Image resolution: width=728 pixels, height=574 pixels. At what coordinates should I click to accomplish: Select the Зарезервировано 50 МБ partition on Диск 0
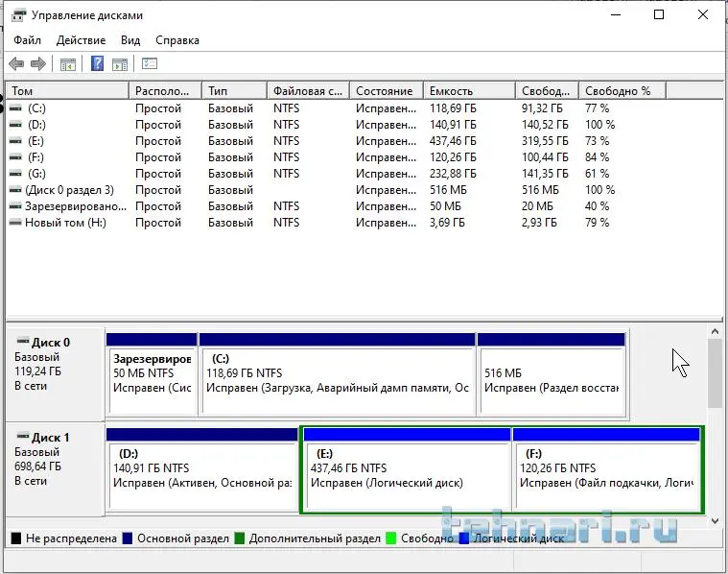click(x=152, y=373)
